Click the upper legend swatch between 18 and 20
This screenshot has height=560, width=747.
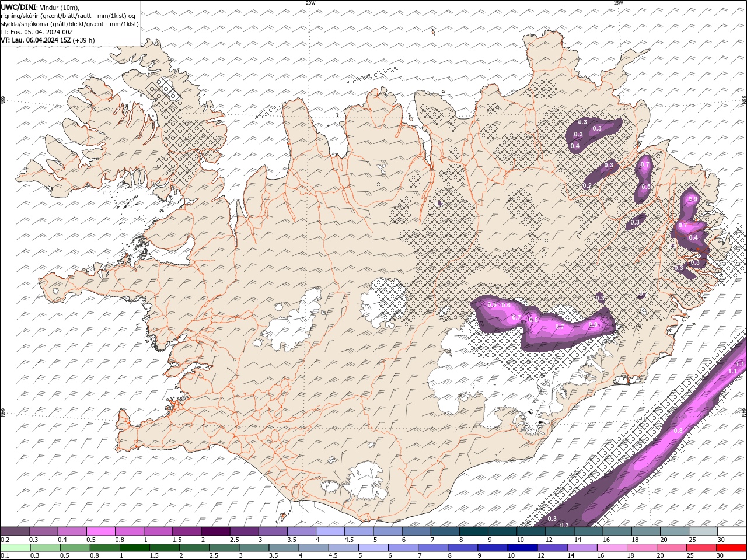[x=646, y=531]
